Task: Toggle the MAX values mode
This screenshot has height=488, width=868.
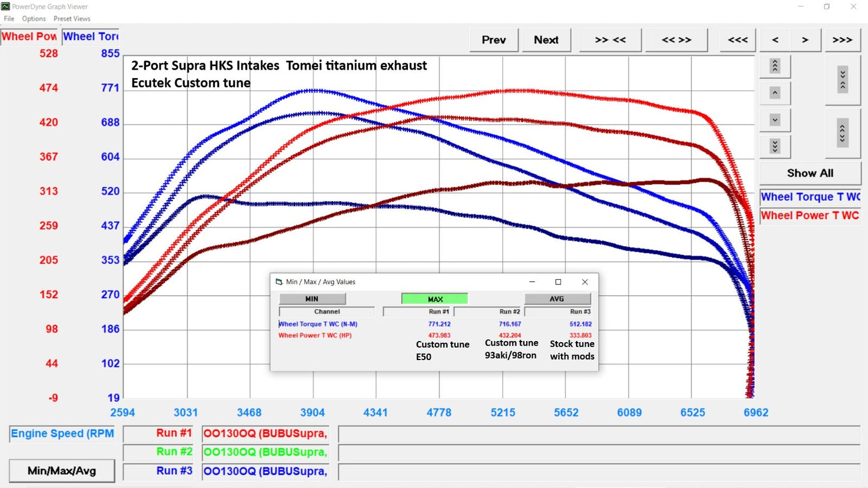Action: pos(434,299)
